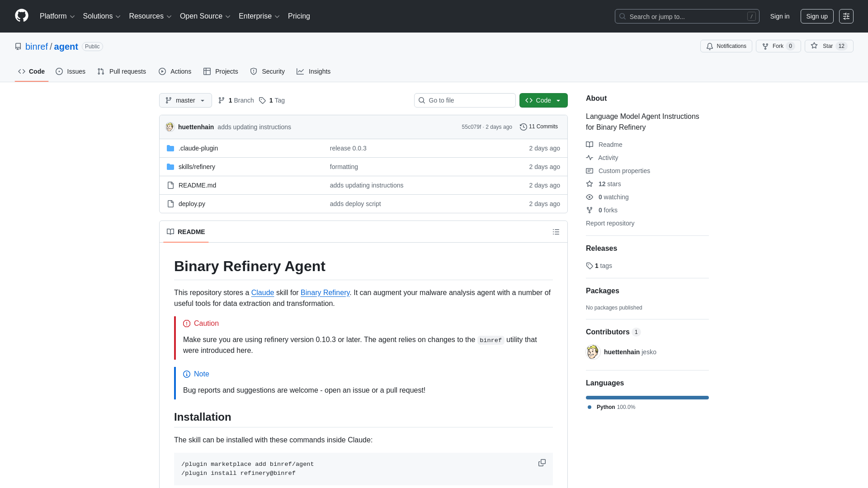
Task: Open the README outline list icon
Action: coord(556,232)
